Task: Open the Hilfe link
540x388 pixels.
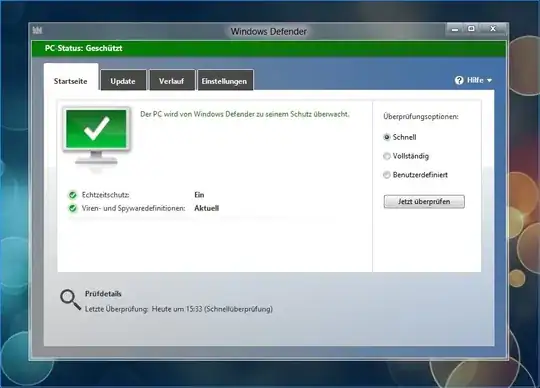Action: [x=475, y=80]
